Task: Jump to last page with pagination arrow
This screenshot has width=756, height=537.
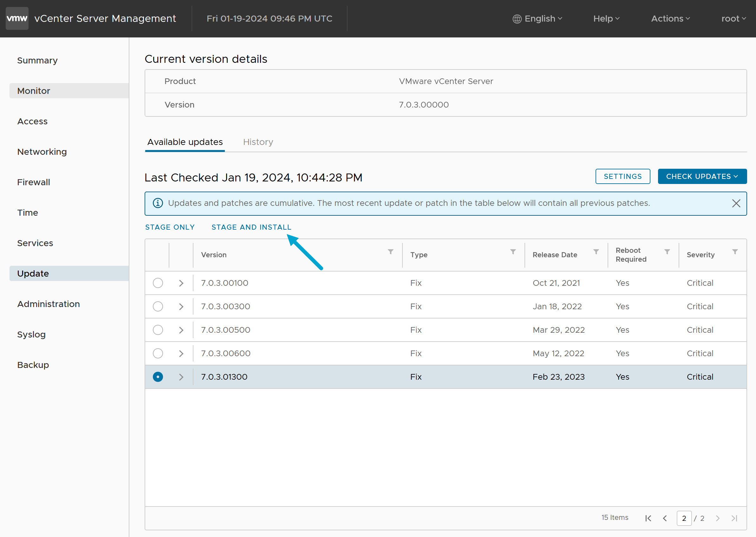Action: 734,518
